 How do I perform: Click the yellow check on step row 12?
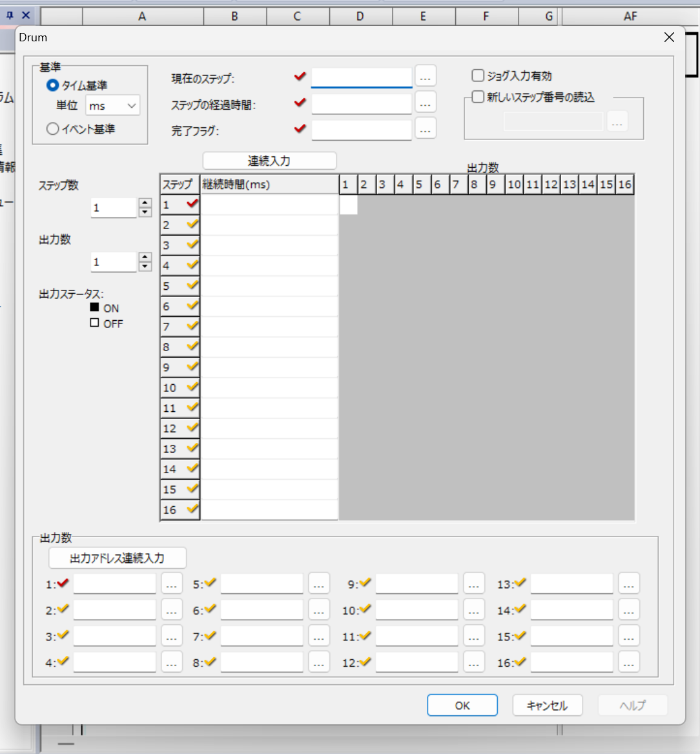[192, 427]
